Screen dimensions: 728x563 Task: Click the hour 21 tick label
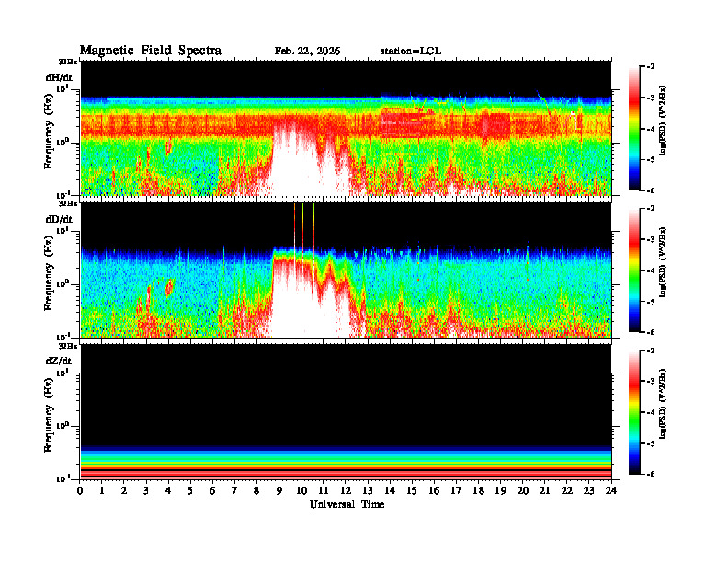[x=544, y=490]
